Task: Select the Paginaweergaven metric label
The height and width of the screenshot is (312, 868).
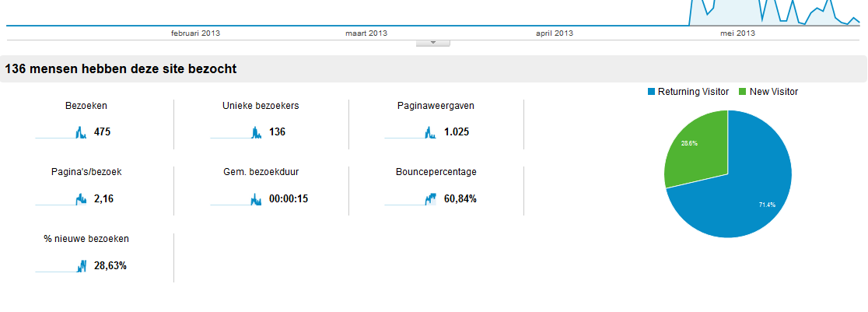Action: (436, 105)
